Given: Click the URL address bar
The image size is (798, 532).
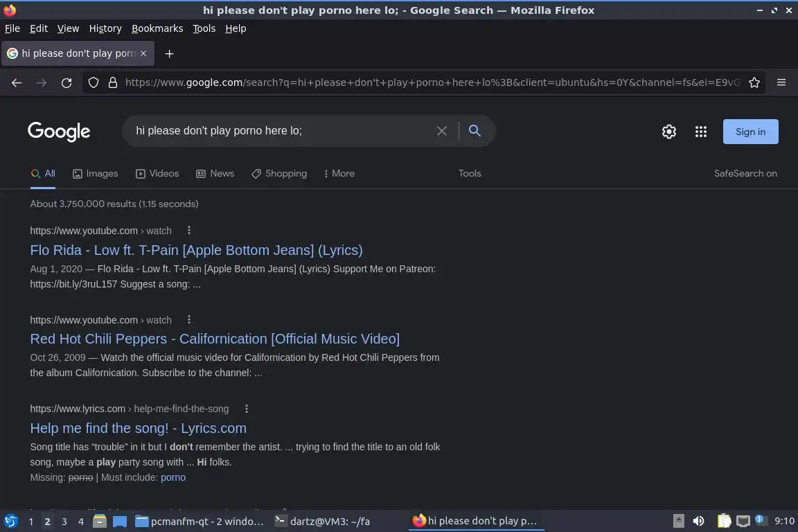Looking at the screenshot, I should (x=432, y=82).
